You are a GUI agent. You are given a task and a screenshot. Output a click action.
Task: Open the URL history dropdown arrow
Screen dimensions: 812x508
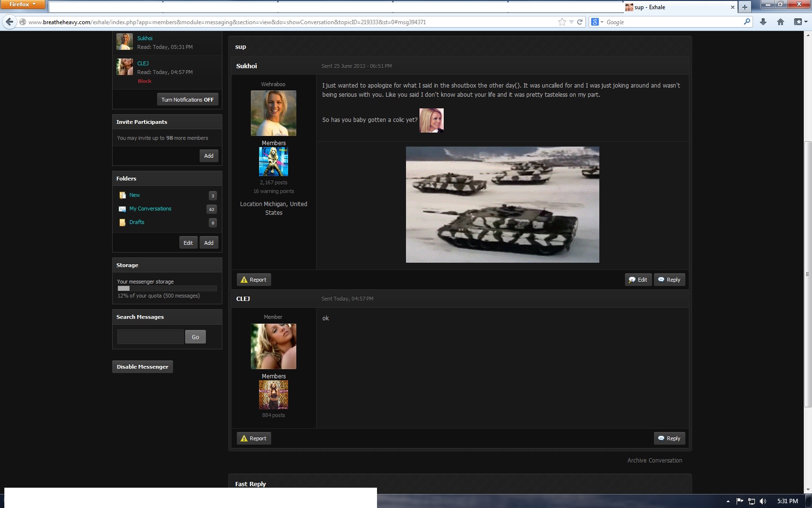click(571, 22)
